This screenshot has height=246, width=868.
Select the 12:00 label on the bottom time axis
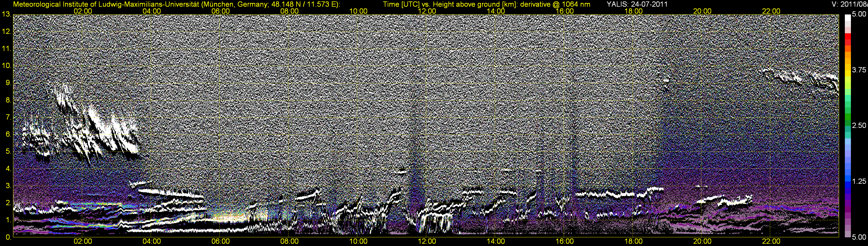[x=427, y=241]
